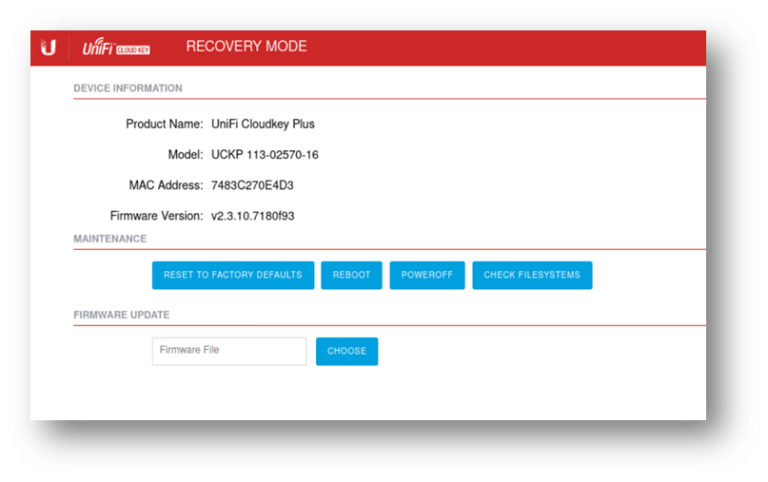Click the Firmware Version label

(x=156, y=215)
